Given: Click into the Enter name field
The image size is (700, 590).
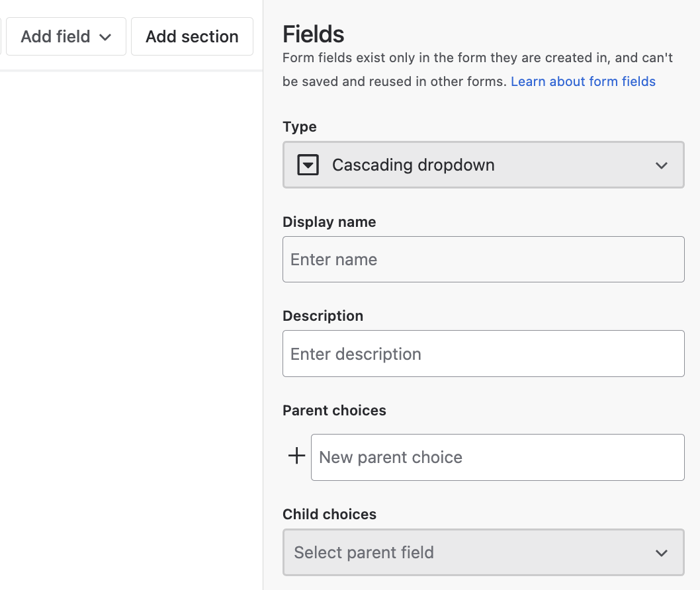Looking at the screenshot, I should coord(483,259).
